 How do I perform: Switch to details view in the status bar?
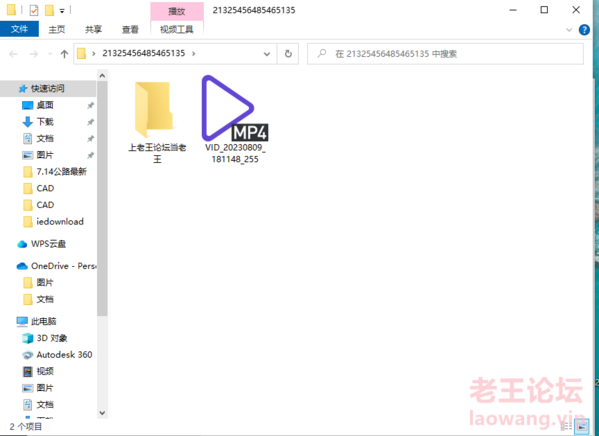tap(566, 426)
